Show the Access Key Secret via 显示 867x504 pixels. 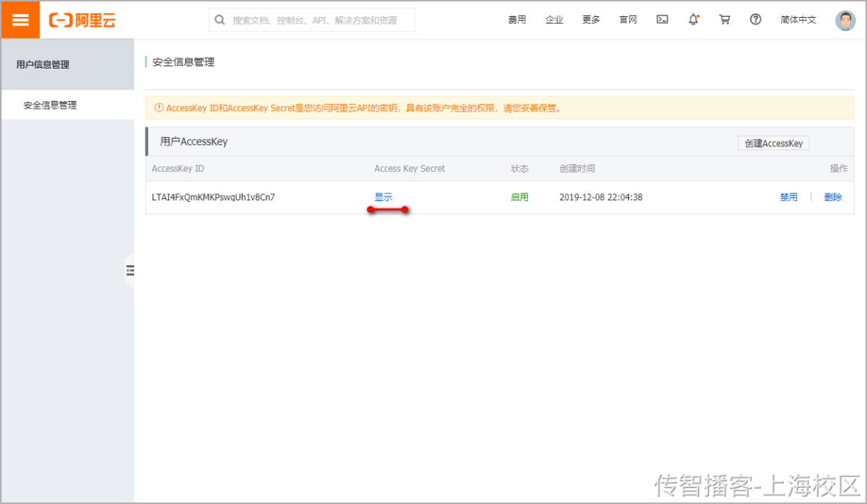coord(383,197)
